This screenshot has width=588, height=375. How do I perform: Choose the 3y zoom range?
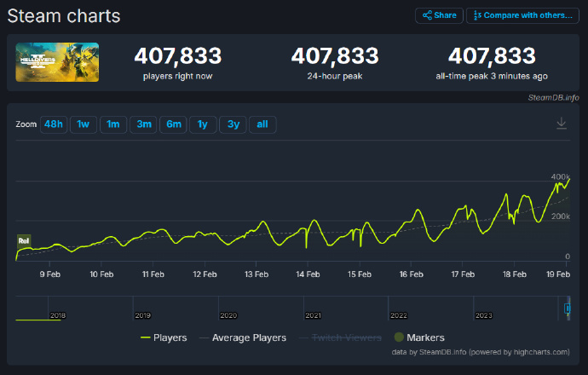pos(232,124)
